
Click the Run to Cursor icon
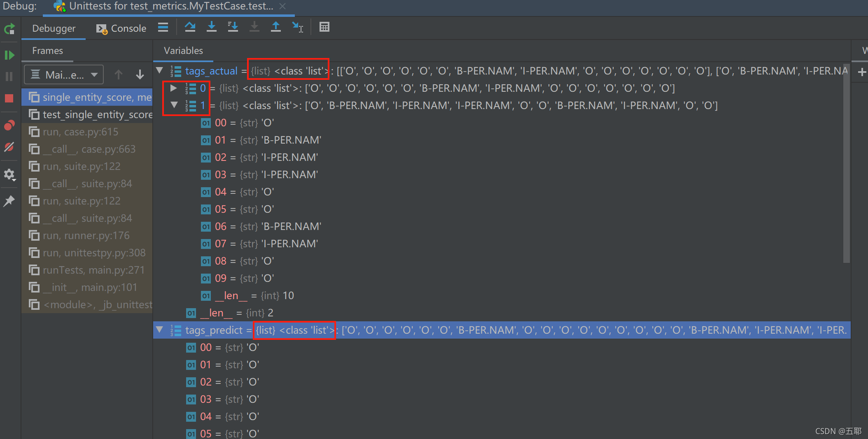297,27
